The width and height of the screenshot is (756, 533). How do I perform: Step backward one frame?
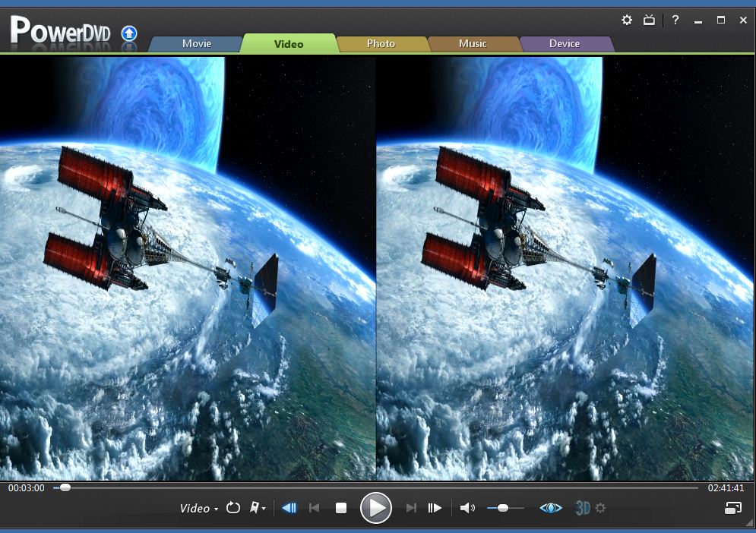point(289,508)
